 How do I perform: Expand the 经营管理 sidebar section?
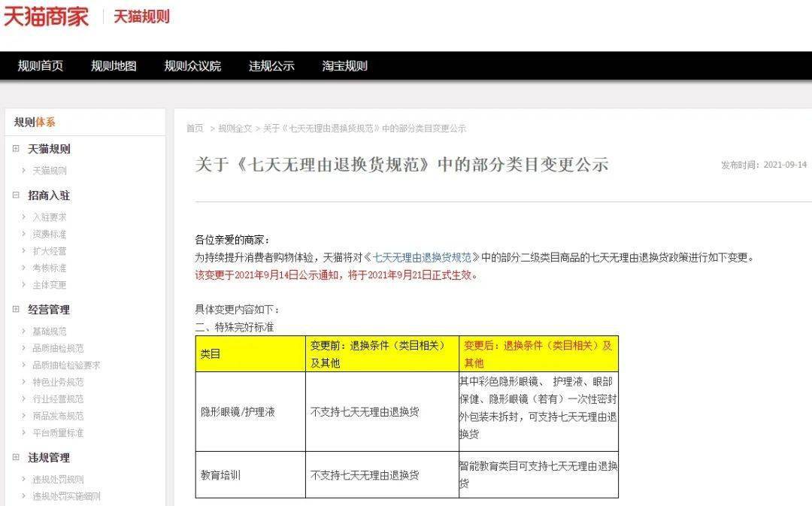pyautogui.click(x=16, y=309)
